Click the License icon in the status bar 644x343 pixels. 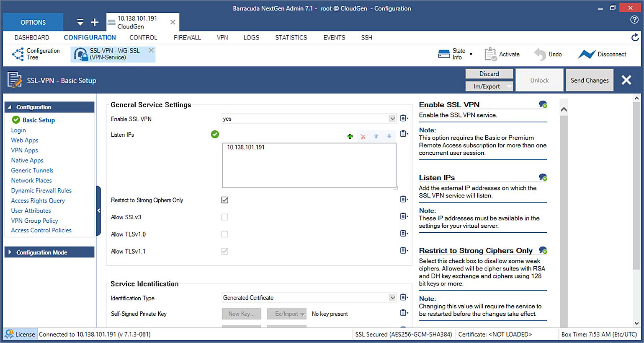click(x=8, y=334)
